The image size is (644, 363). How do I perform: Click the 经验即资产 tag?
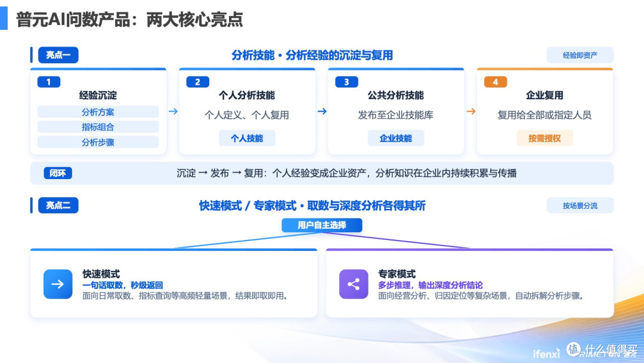(580, 55)
